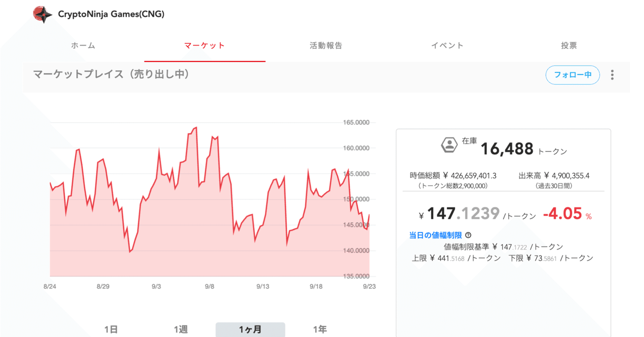Click the 出来高 ¥ 4,900,355.4 value
The image size is (644, 337).
[x=554, y=176]
